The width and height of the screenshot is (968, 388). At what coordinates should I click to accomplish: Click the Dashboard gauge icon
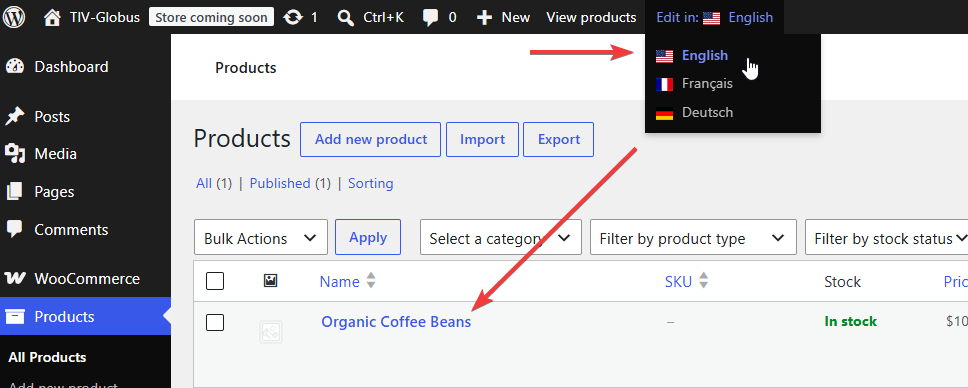click(x=14, y=67)
